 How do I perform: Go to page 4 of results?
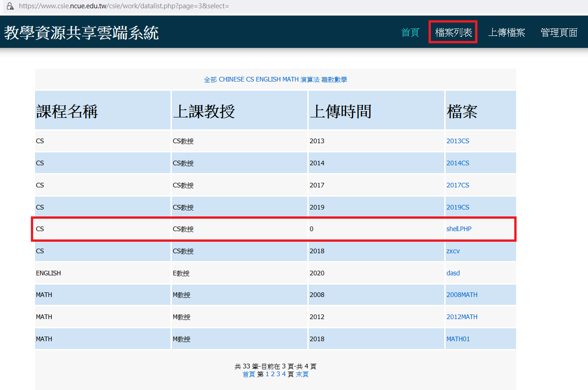(x=284, y=374)
